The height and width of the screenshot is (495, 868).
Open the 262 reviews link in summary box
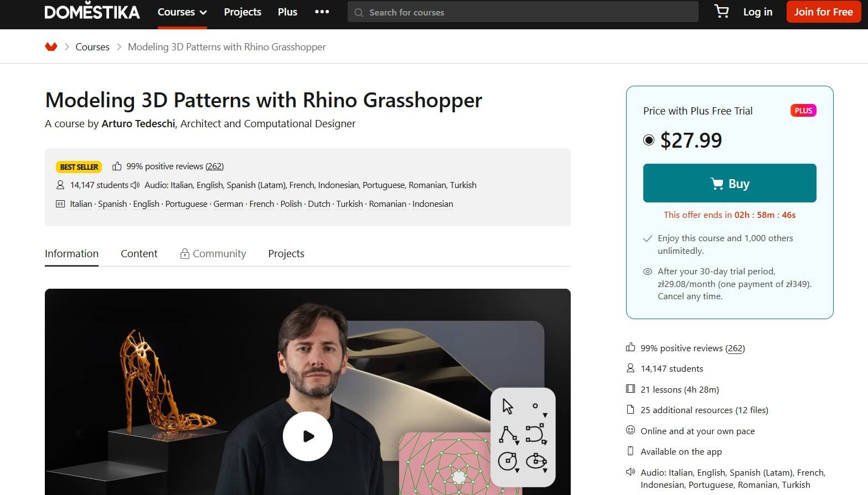pyautogui.click(x=214, y=166)
